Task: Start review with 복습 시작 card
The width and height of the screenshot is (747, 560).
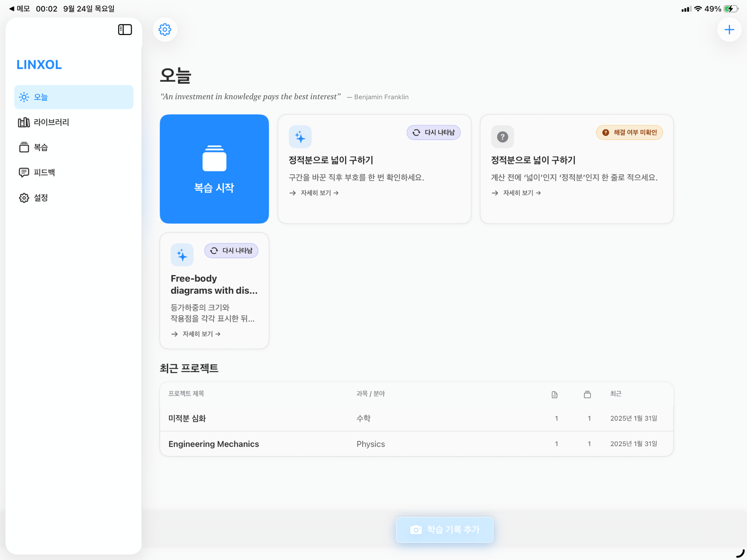Action: tap(214, 169)
